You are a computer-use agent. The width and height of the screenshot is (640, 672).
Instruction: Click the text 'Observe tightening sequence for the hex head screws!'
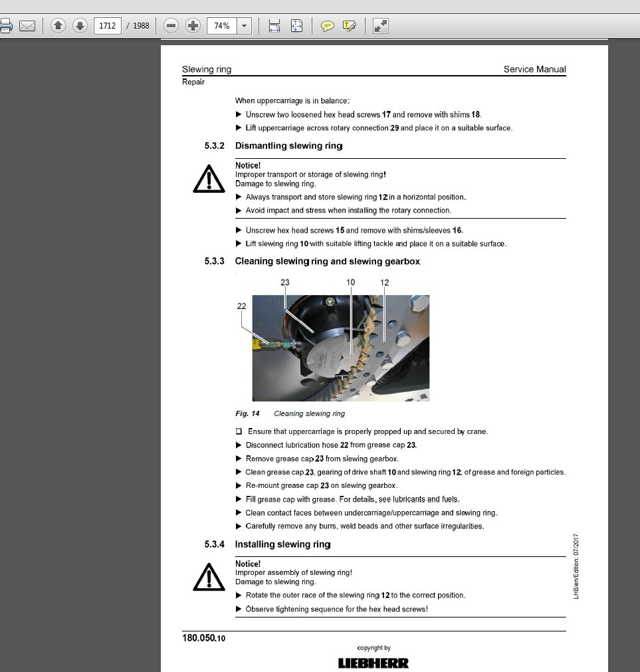pyautogui.click(x=337, y=609)
